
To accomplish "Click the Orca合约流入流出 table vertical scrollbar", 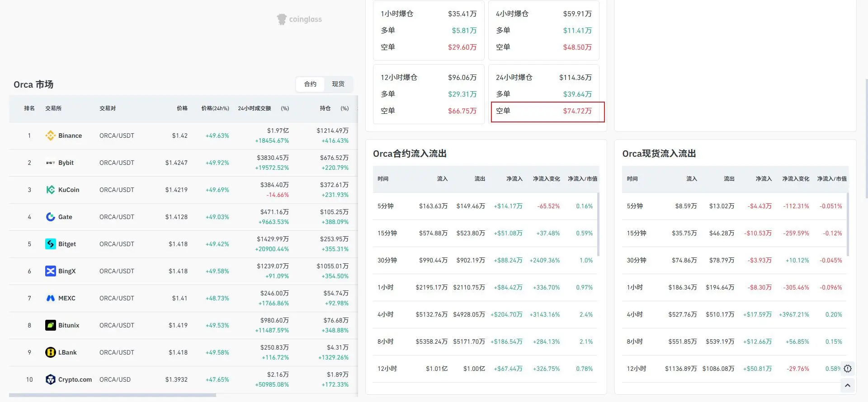I will click(x=598, y=224).
